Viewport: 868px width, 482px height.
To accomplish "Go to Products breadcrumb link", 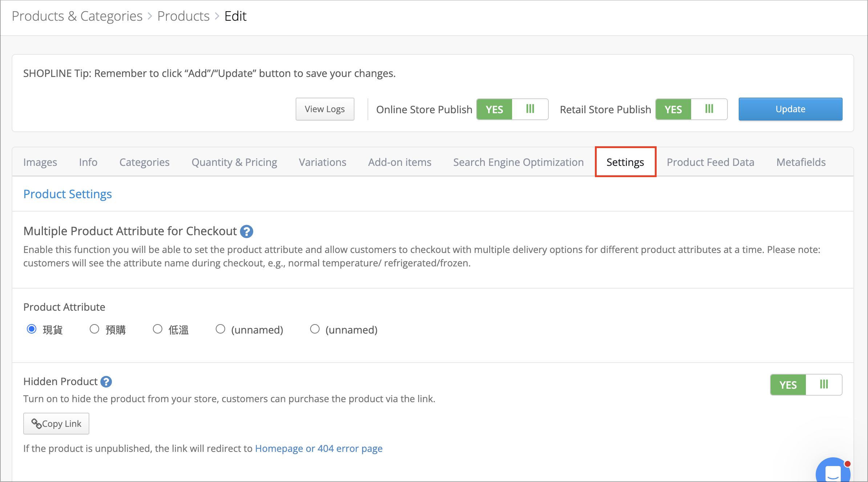I will coord(183,16).
